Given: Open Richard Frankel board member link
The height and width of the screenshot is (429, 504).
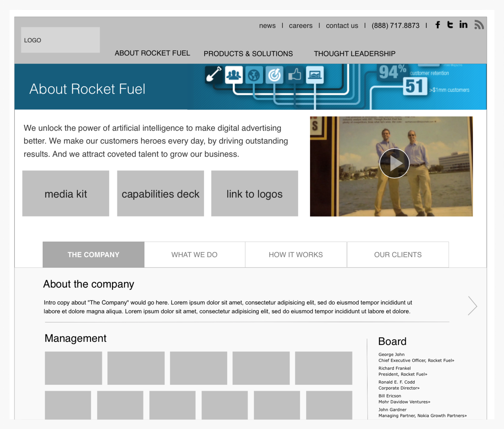Looking at the screenshot, I should 403,371.
